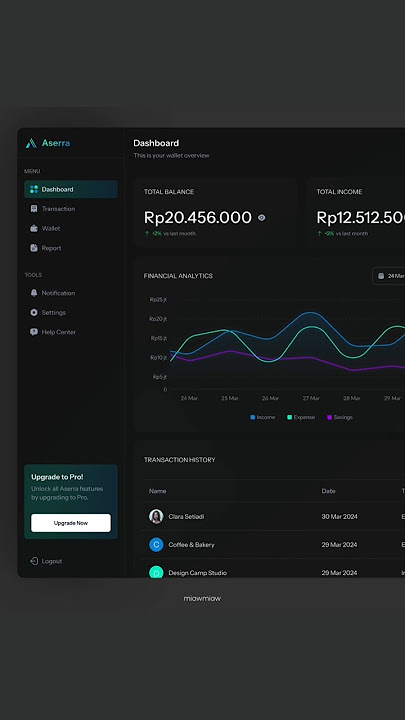405x720 pixels.
Task: Click the Settings gear icon
Action: click(34, 312)
